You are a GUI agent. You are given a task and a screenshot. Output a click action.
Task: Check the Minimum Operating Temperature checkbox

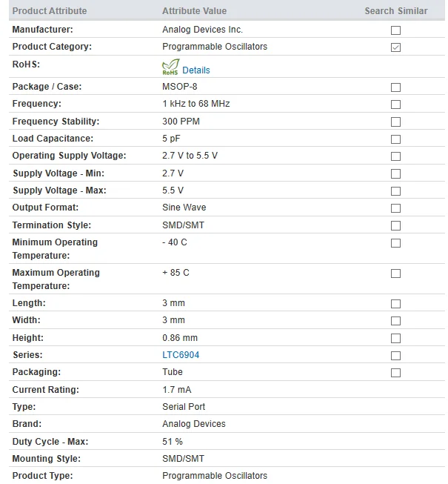[395, 243]
